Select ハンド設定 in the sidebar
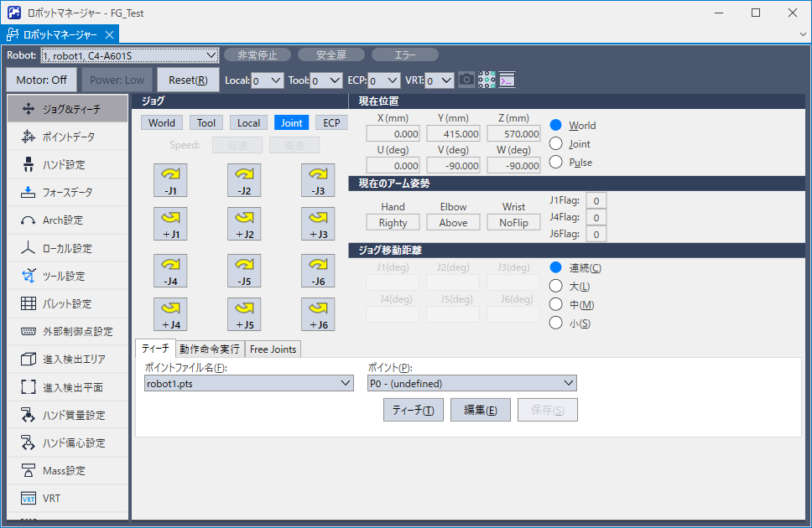The image size is (812, 528). [67, 163]
